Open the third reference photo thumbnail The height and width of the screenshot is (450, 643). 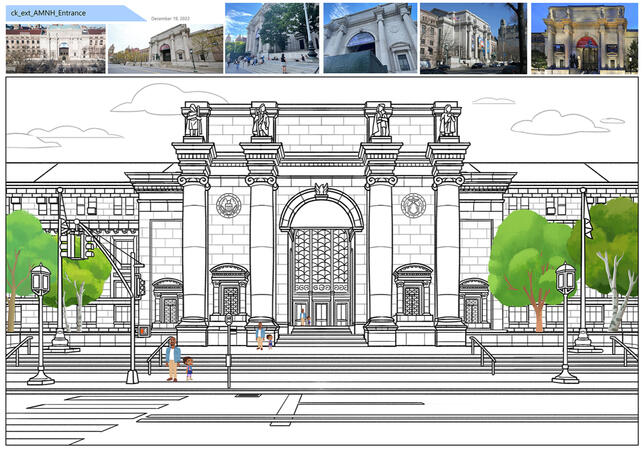coord(272,38)
